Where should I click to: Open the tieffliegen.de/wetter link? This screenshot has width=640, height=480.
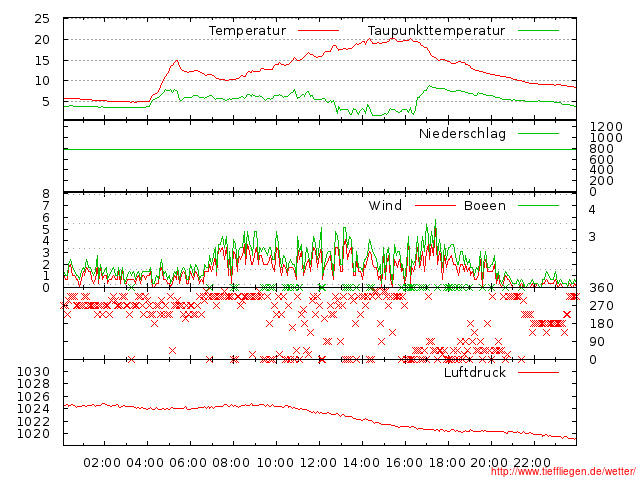(563, 472)
